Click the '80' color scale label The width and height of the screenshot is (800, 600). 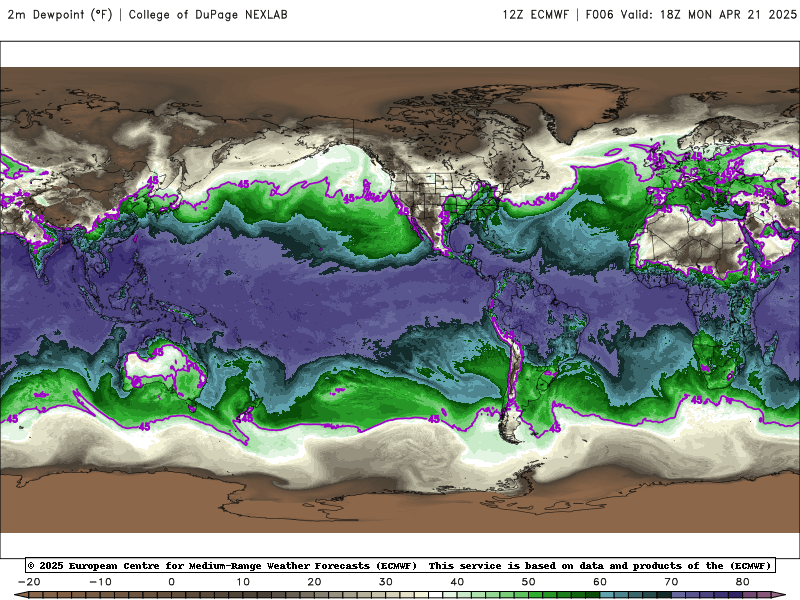tap(743, 582)
